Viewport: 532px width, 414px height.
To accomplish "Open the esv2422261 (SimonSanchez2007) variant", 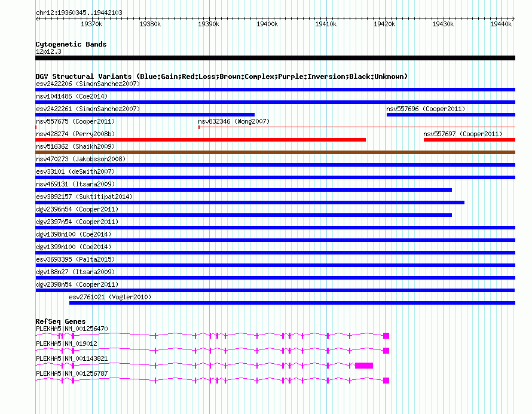I will tap(88, 109).
